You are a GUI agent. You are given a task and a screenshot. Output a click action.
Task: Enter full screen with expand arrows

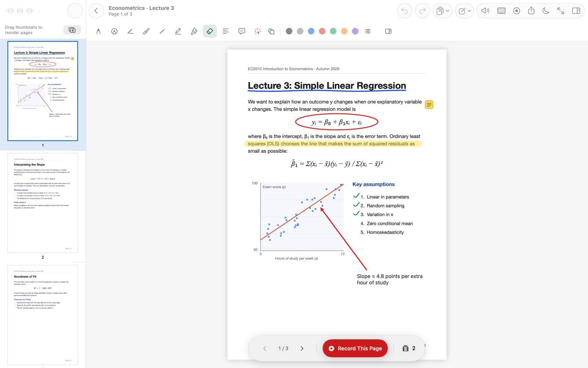pyautogui.click(x=561, y=11)
